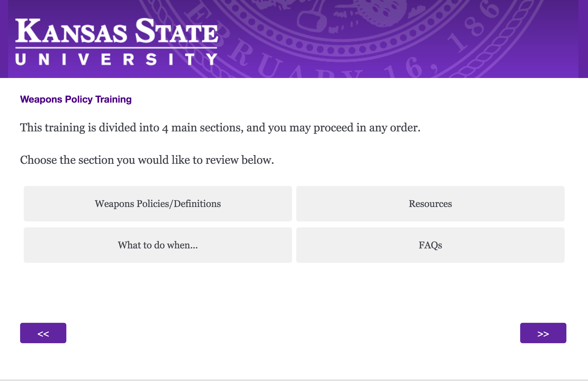588x381 pixels.
Task: Click the spaced UNIVERSITY text in logo
Action: [116, 59]
